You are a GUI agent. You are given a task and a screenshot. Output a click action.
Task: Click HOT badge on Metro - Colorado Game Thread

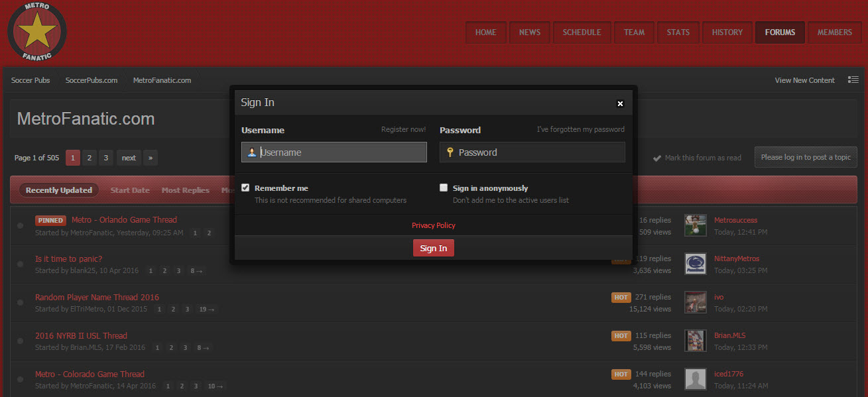pos(621,374)
